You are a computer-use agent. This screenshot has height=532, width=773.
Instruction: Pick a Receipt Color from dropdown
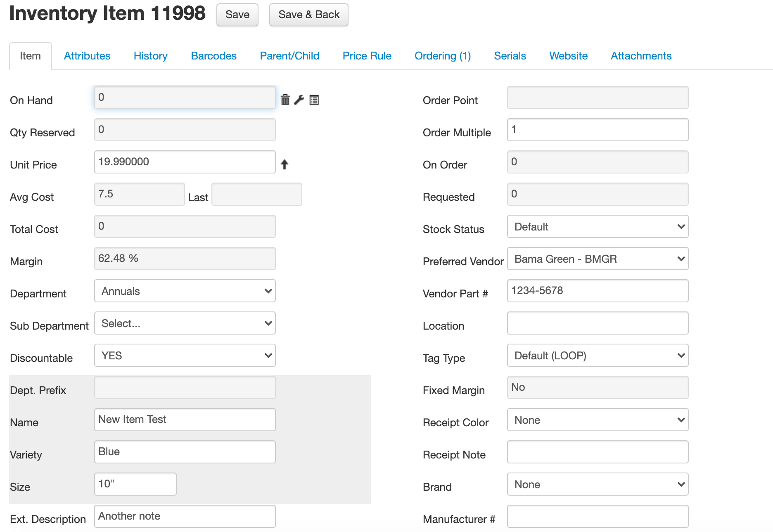coord(597,420)
